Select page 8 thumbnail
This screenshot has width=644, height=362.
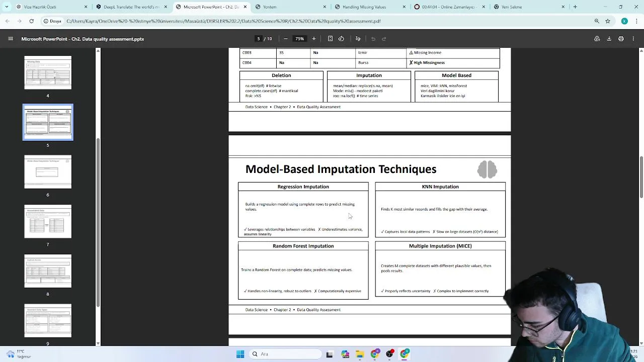48,271
